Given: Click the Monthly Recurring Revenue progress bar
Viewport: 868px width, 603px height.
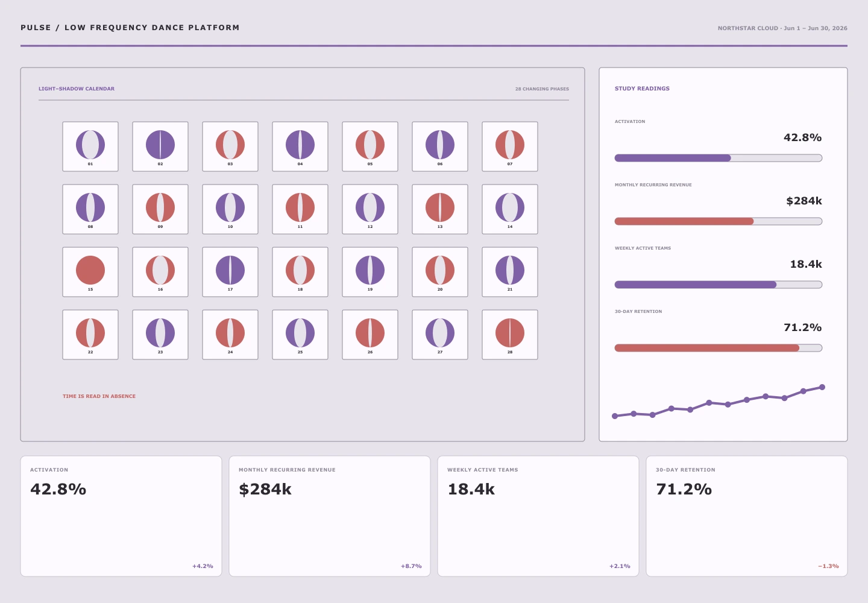Looking at the screenshot, I should pos(719,221).
